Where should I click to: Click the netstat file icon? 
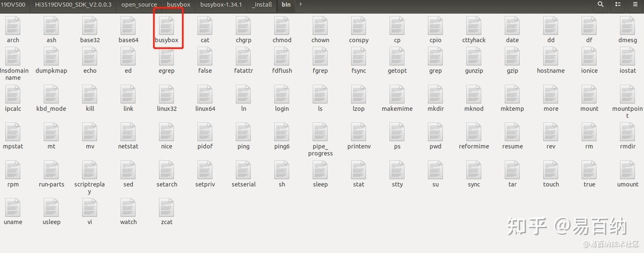click(128, 132)
